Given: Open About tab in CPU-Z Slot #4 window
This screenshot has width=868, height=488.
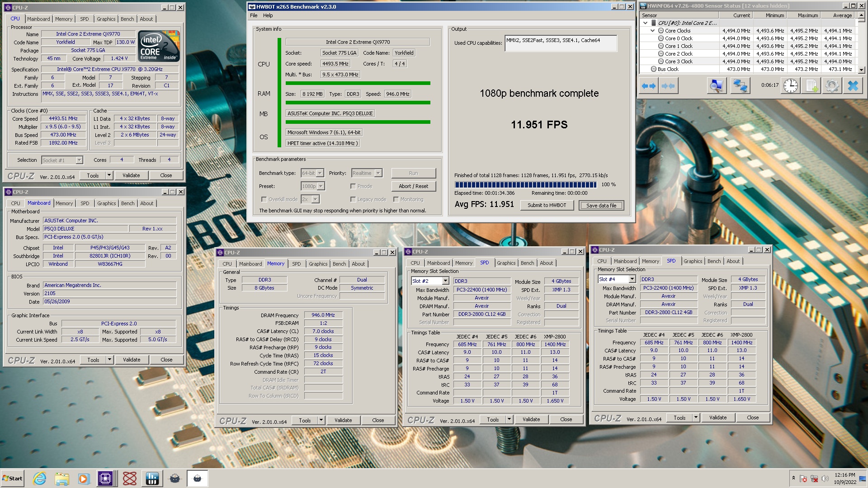Looking at the screenshot, I should pyautogui.click(x=733, y=261).
